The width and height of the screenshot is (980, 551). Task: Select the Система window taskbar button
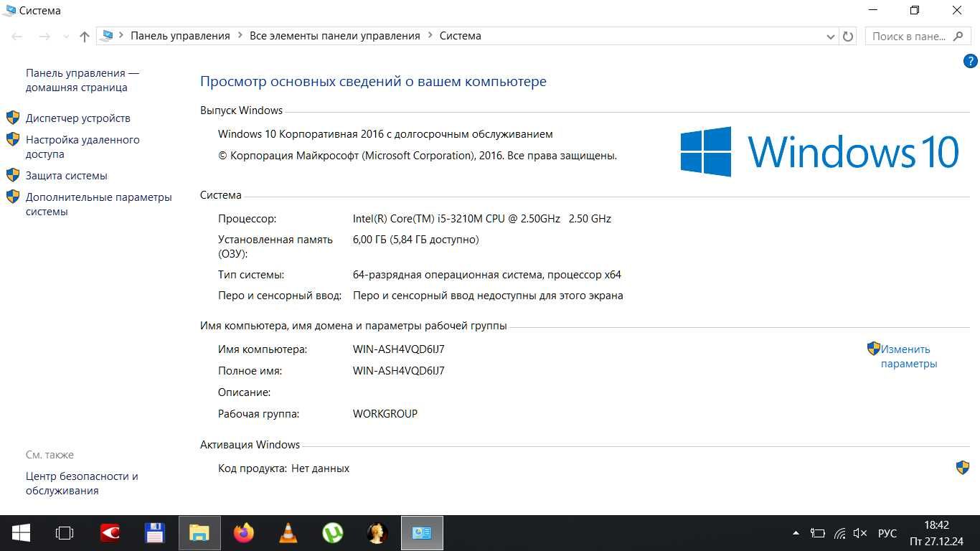422,533
